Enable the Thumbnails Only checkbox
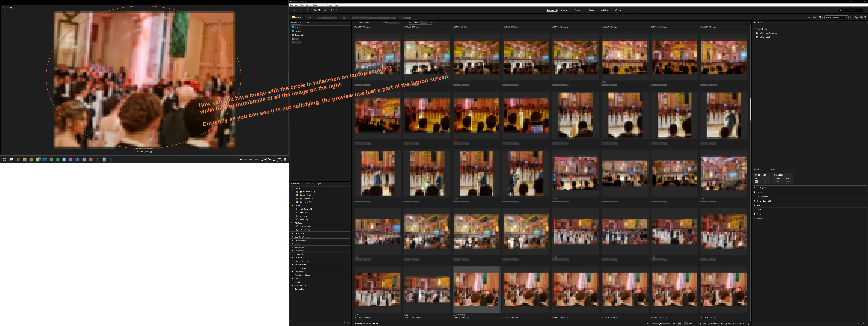The height and width of the screenshot is (326, 868). pyautogui.click(x=709, y=324)
